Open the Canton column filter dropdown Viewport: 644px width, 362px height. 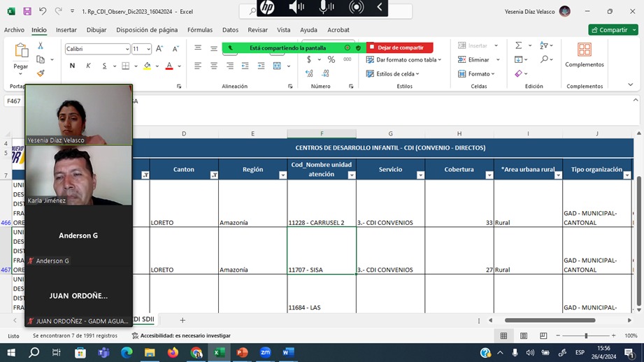pyautogui.click(x=214, y=175)
